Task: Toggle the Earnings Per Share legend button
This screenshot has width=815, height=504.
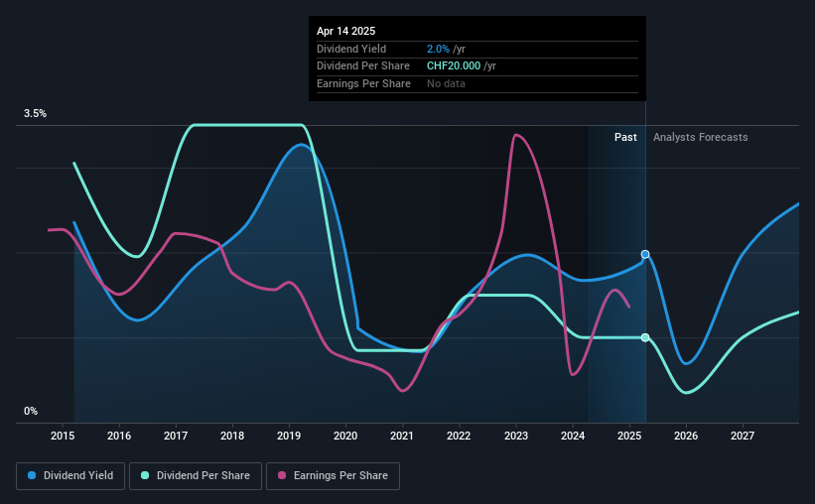Action: (333, 476)
